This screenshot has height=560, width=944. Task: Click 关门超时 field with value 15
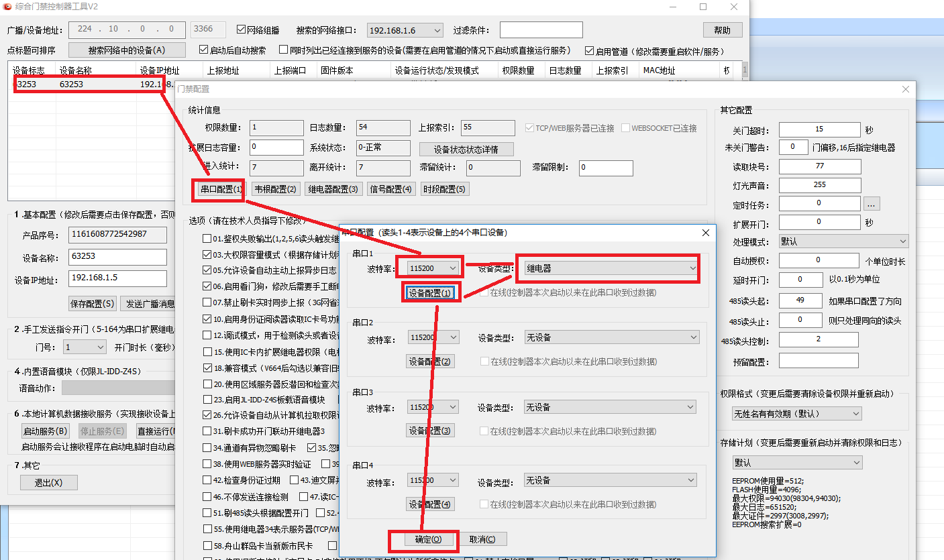(819, 129)
